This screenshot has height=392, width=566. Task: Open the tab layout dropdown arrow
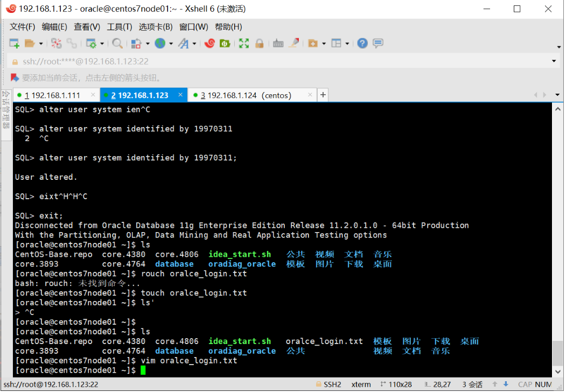point(348,43)
